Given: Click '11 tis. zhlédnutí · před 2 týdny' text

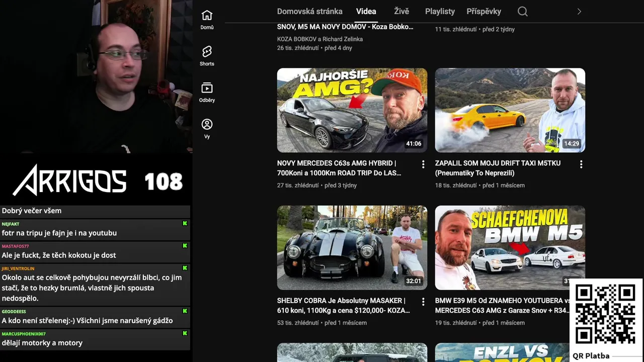Looking at the screenshot, I should 475,30.
